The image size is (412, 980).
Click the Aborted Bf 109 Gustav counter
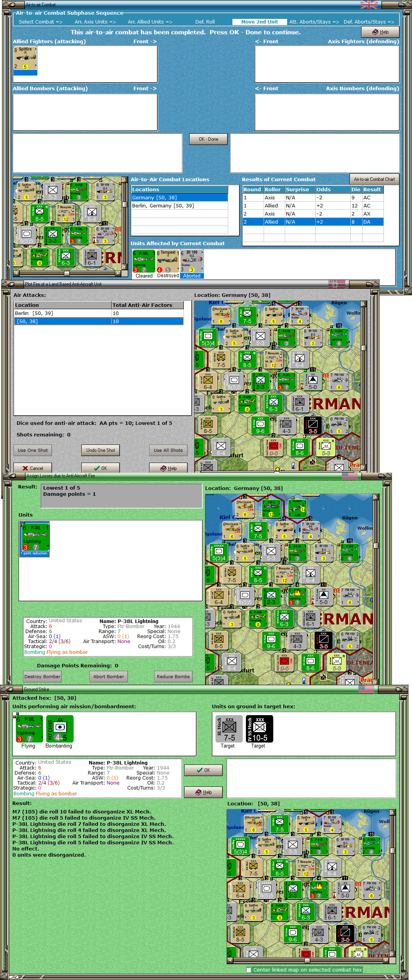point(192,261)
